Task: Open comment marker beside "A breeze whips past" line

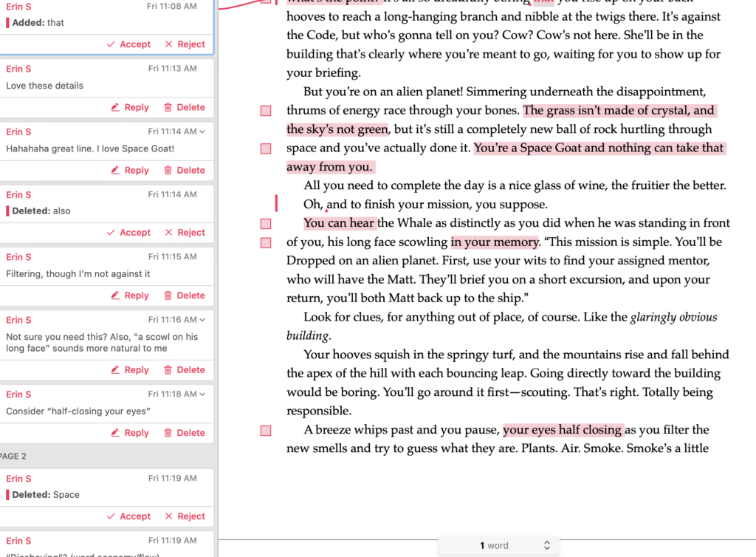Action: click(266, 431)
